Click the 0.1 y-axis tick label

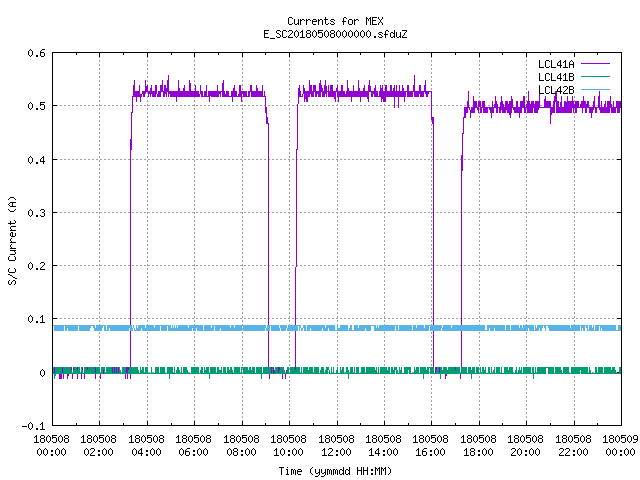click(36, 319)
